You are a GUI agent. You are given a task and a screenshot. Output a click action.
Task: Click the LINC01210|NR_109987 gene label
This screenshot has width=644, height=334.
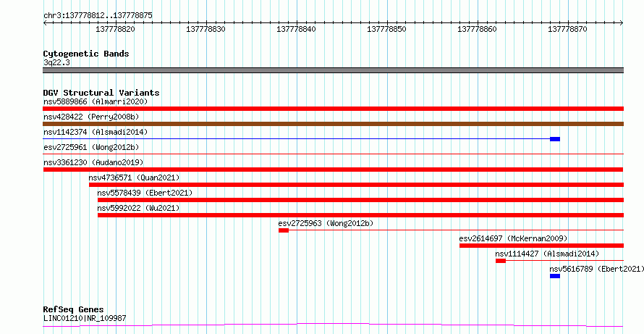point(85,318)
